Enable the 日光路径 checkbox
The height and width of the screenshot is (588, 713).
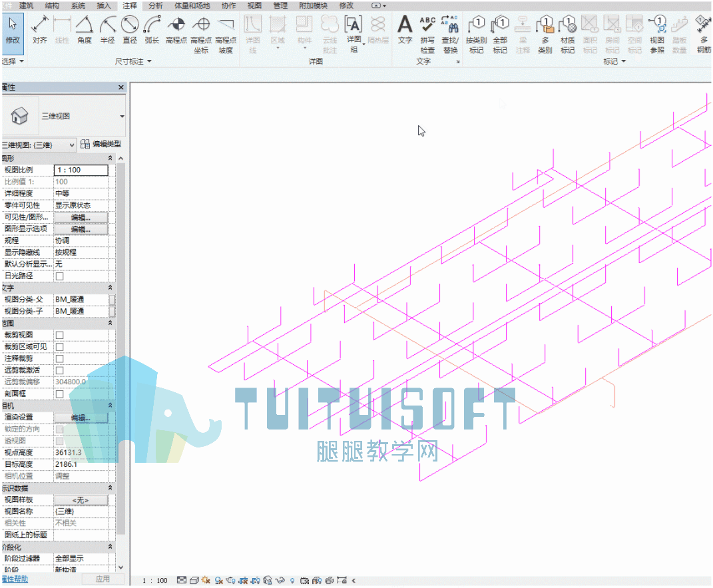59,276
